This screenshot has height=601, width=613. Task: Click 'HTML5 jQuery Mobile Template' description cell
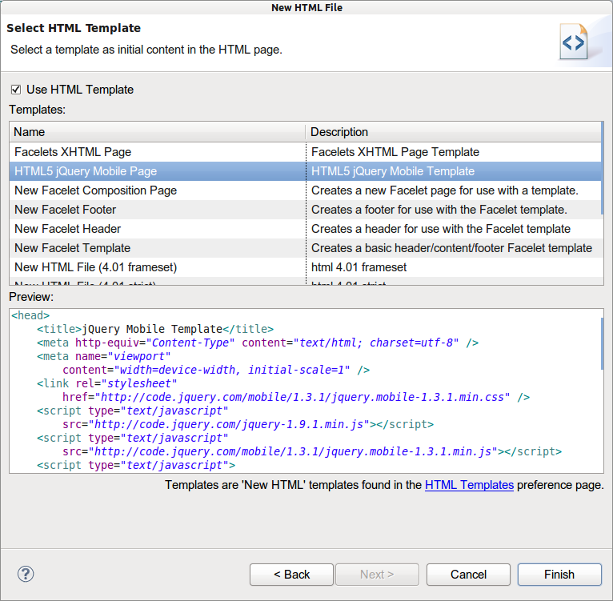(393, 171)
